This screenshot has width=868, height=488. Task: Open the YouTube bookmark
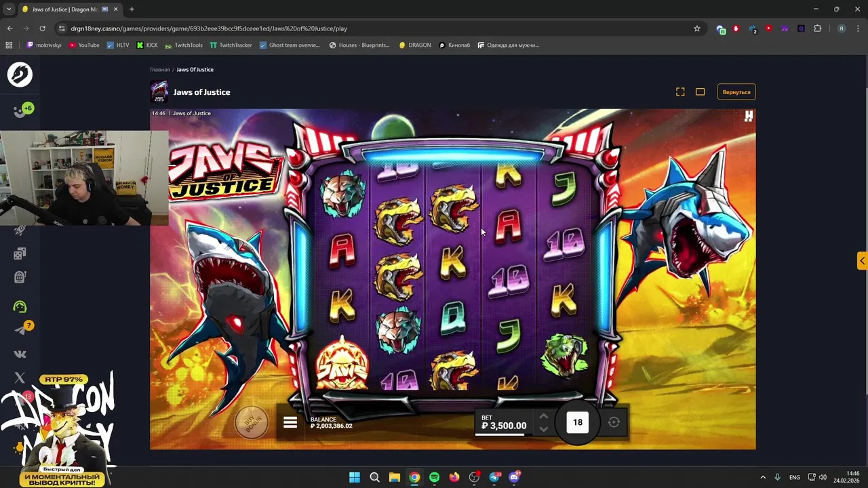84,45
